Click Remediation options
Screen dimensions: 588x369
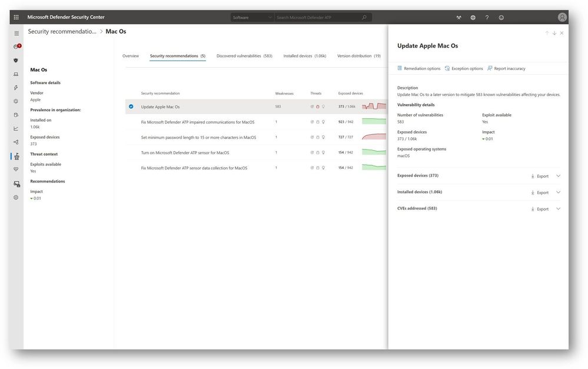point(418,69)
